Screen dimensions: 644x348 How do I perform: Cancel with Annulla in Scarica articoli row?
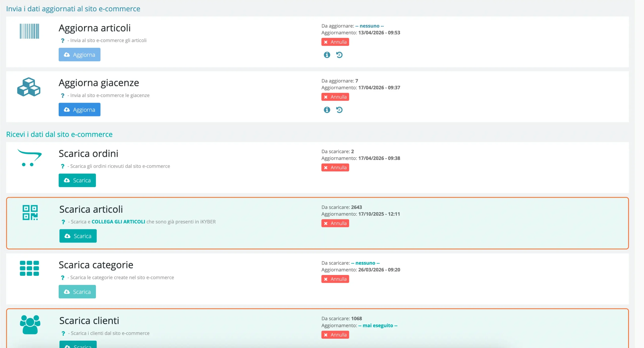[335, 223]
